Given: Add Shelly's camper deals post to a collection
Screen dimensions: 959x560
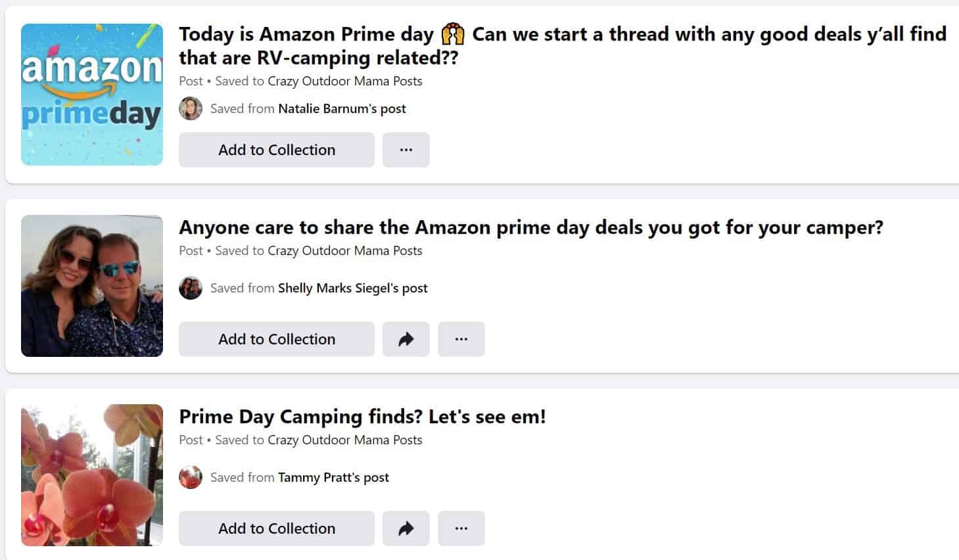Looking at the screenshot, I should tap(276, 339).
